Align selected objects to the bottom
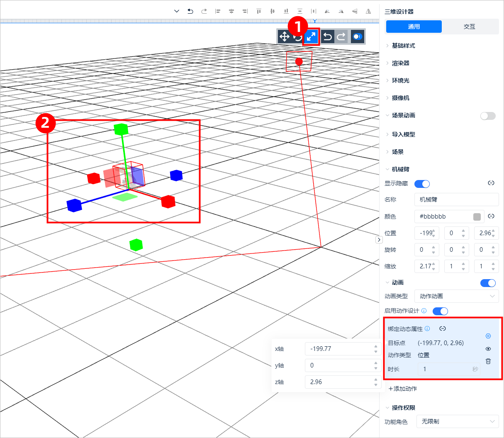Viewport: 504px width, 438px height. (x=286, y=11)
